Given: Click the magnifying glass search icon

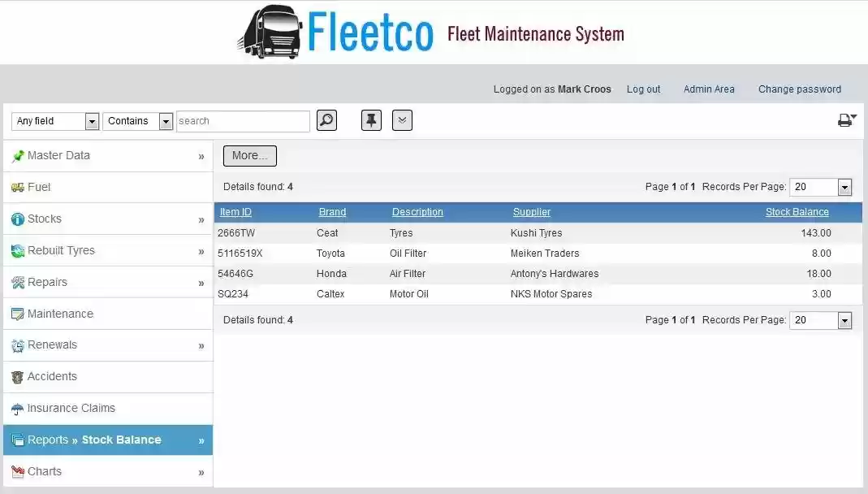Looking at the screenshot, I should (326, 119).
